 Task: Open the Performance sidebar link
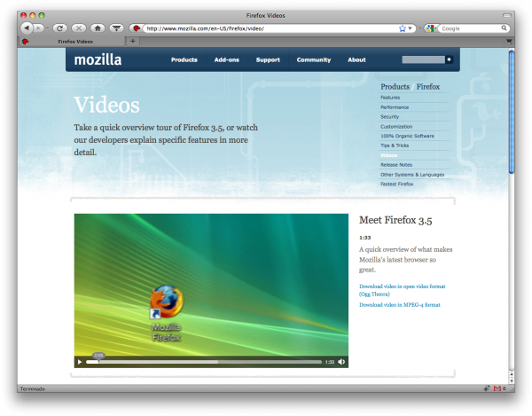click(x=395, y=107)
